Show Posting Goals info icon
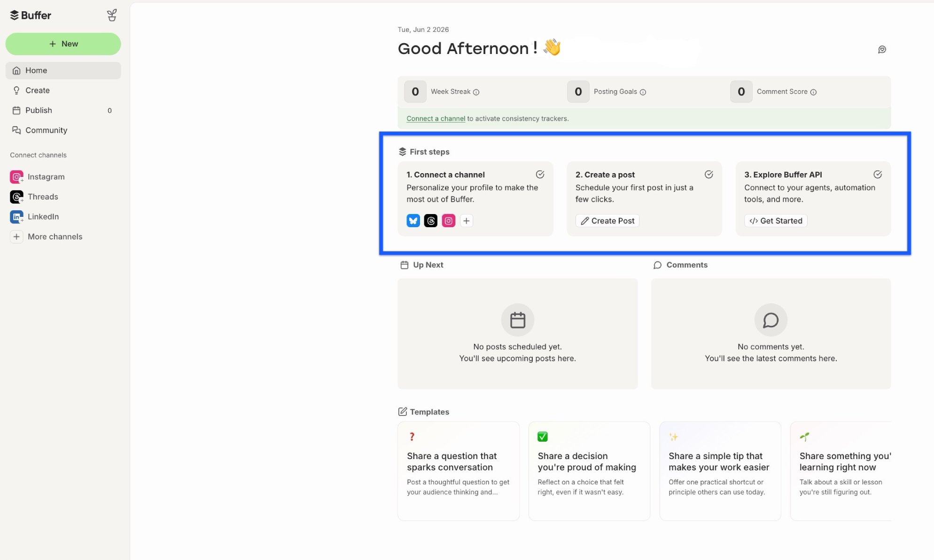Screen dimensions: 934x560 click(x=643, y=92)
